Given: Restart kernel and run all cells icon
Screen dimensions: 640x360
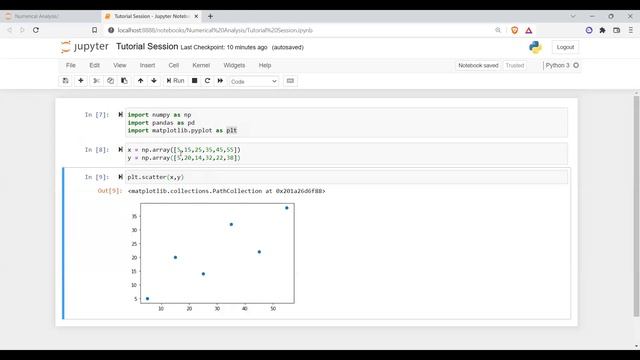Looking at the screenshot, I should (x=220, y=81).
